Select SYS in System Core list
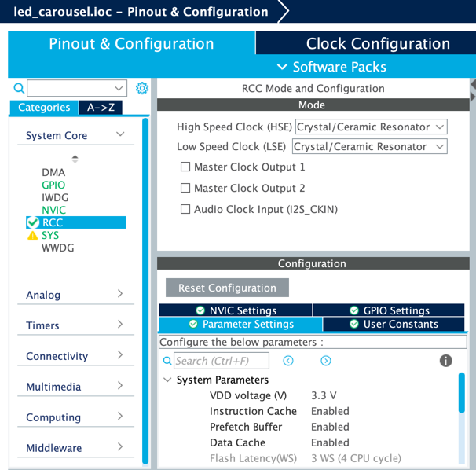This screenshot has height=470, width=476. [50, 236]
